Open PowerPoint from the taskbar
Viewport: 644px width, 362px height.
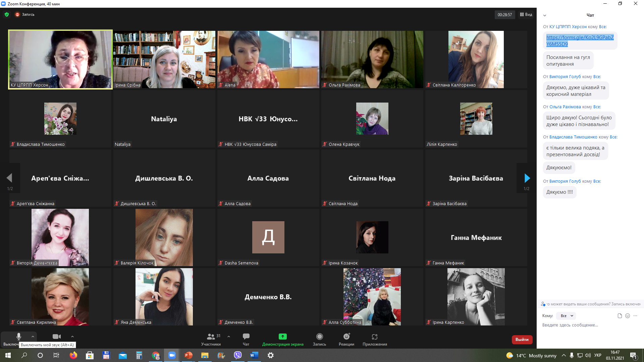click(189, 355)
